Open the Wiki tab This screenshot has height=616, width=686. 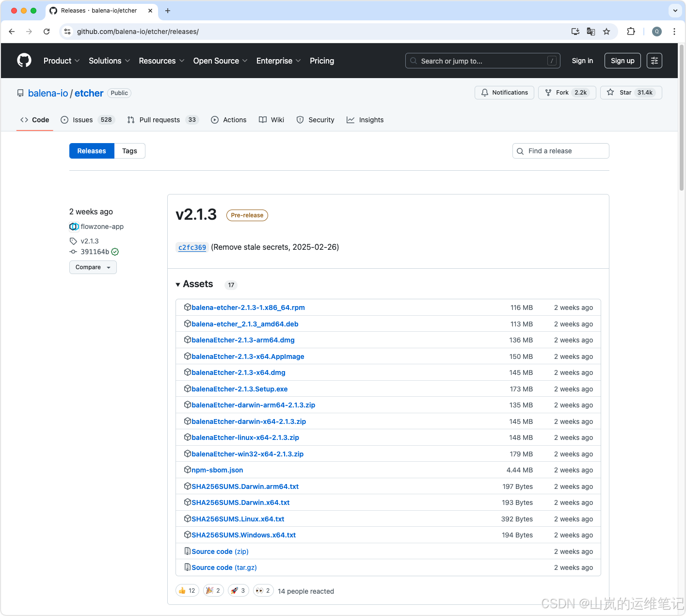click(x=271, y=120)
